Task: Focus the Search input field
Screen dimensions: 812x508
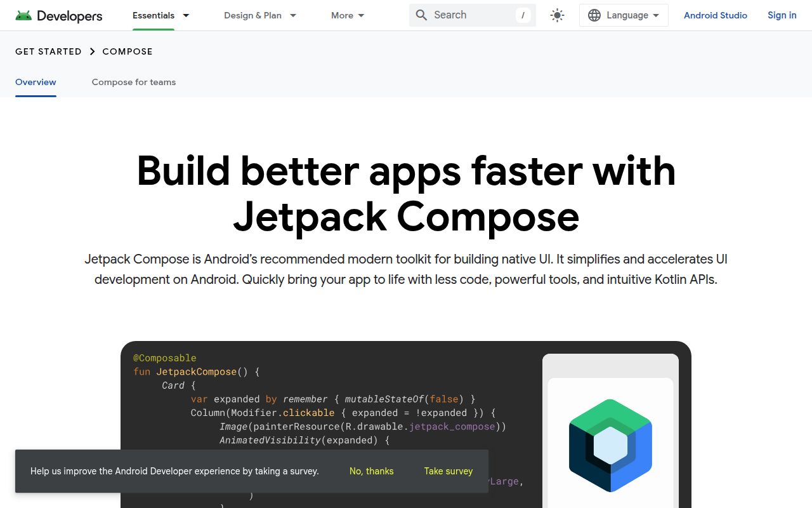Action: pos(473,15)
